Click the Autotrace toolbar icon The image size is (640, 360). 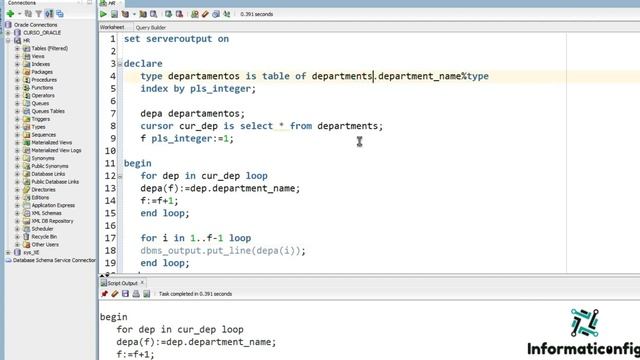(143, 14)
